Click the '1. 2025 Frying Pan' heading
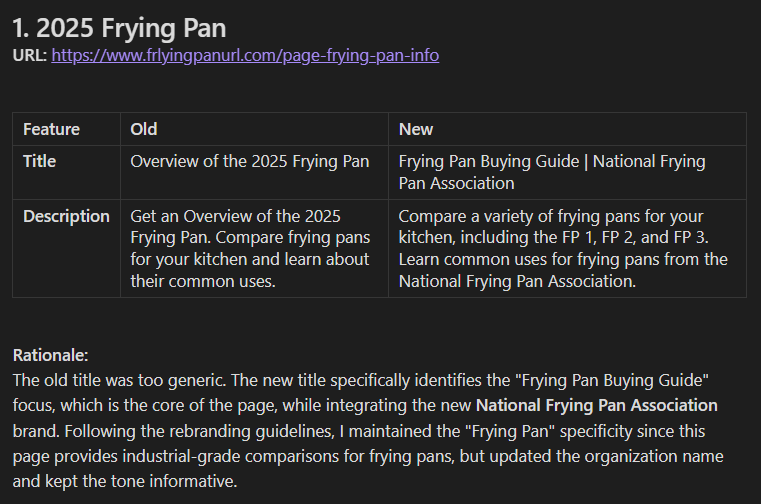The image size is (761, 504). click(x=119, y=28)
